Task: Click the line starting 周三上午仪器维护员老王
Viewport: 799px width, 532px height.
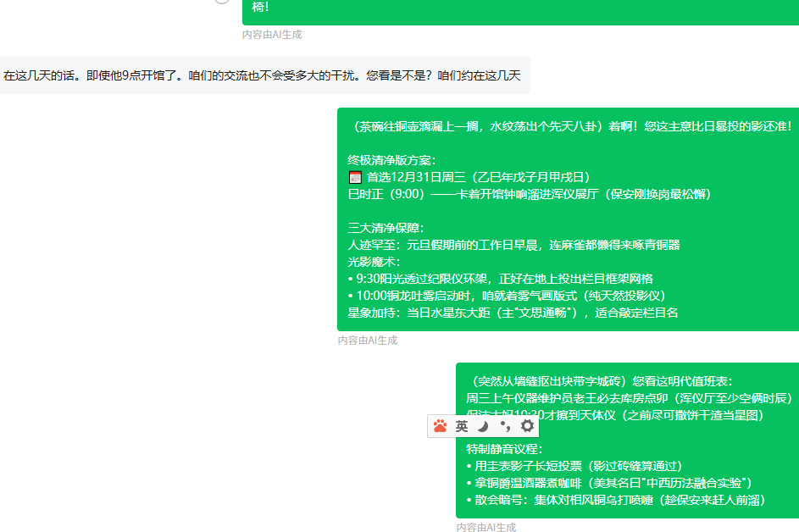Action: point(629,398)
